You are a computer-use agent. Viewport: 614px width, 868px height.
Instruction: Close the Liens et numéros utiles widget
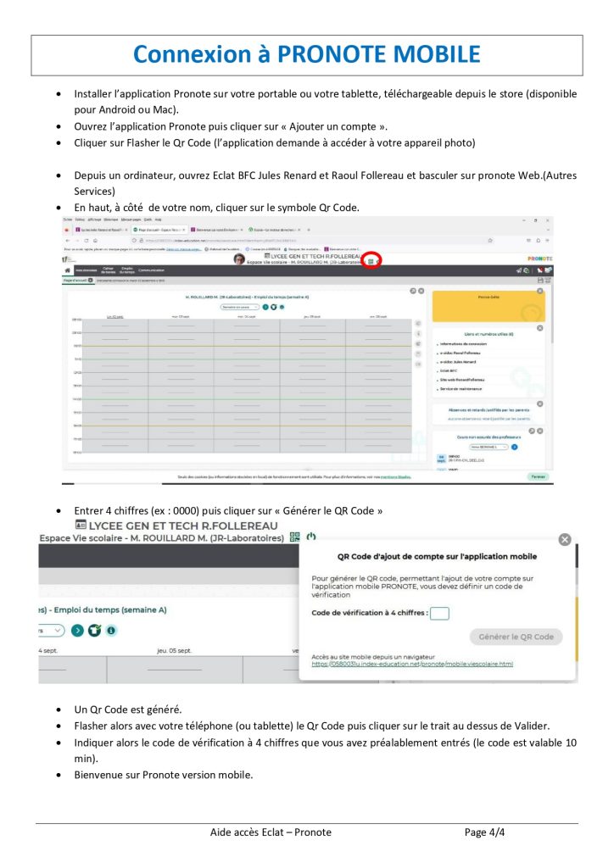(x=540, y=328)
